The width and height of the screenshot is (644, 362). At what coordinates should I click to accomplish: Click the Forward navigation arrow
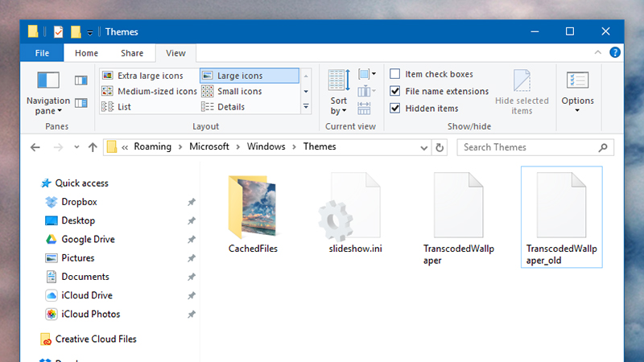coord(58,147)
